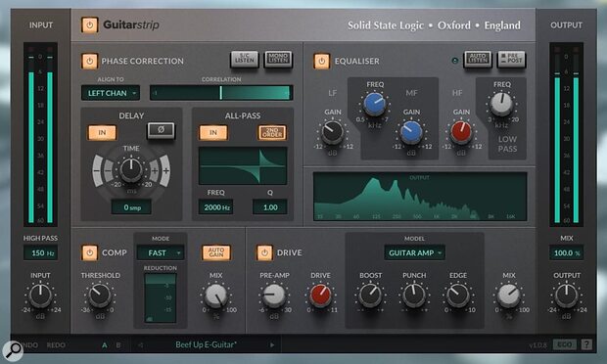Go to the previous preset arrow

click(141, 344)
